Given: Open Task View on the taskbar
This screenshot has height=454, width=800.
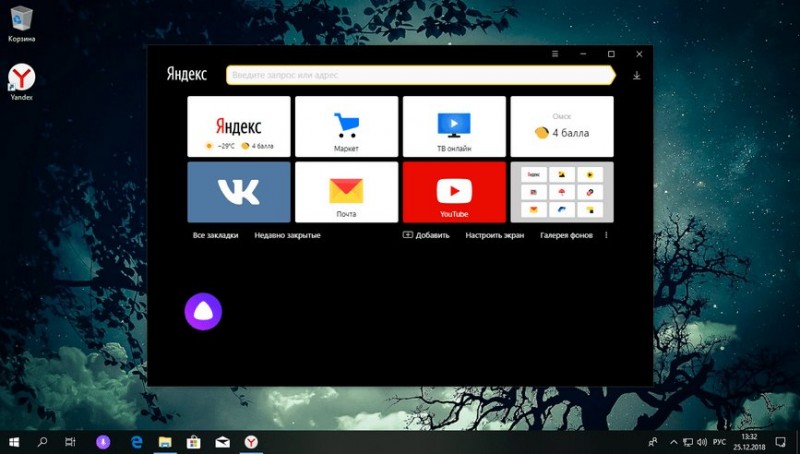Looking at the screenshot, I should (x=70, y=442).
